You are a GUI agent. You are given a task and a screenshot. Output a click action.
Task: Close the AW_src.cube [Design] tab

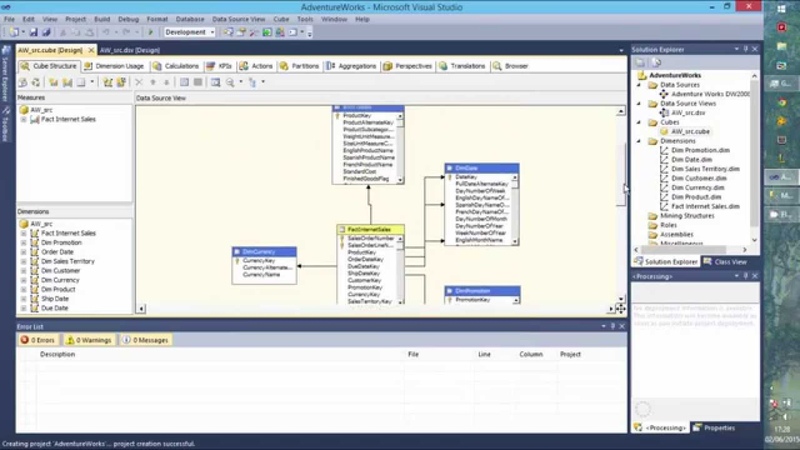click(91, 50)
